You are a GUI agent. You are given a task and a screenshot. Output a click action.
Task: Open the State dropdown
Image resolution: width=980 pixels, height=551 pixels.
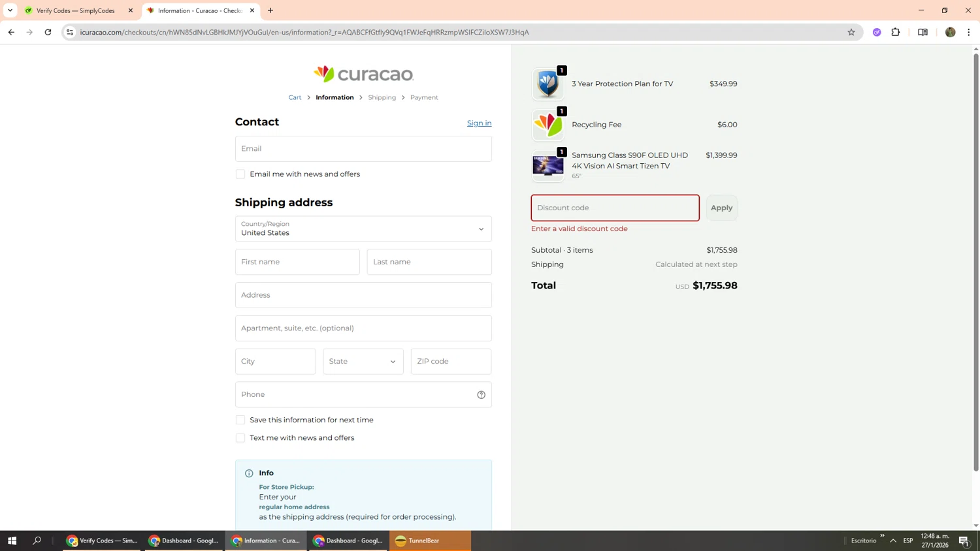[363, 362]
